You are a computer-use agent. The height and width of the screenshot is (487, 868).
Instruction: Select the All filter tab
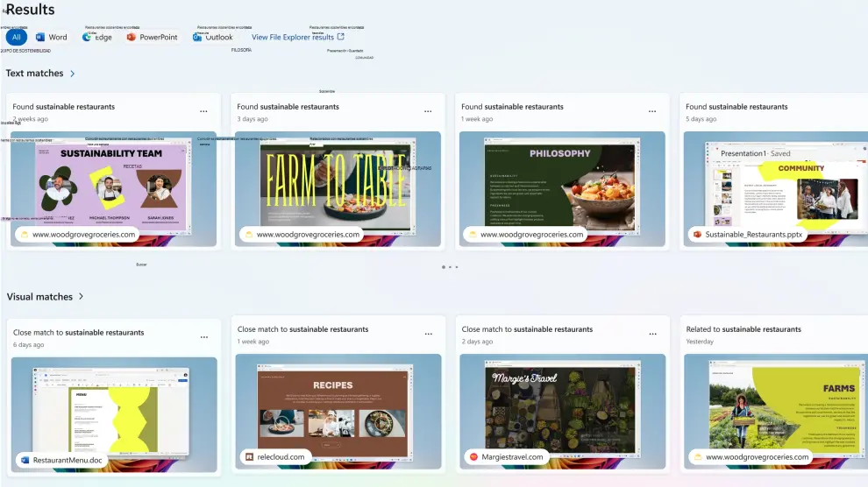tap(16, 37)
